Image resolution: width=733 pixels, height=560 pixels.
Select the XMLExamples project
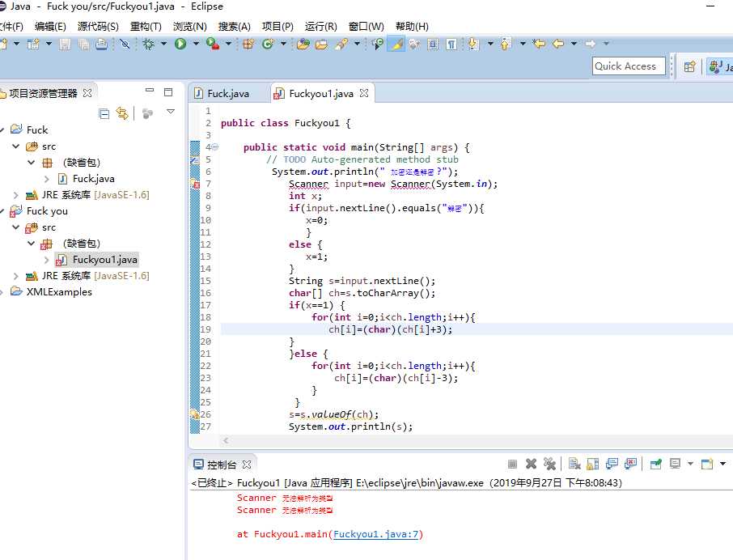click(x=59, y=291)
